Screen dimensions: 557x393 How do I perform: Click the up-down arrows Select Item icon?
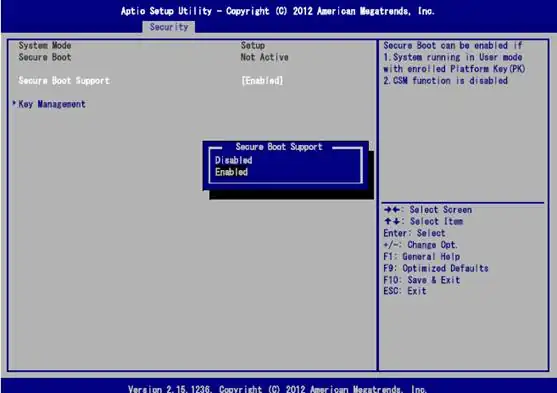tap(391, 221)
